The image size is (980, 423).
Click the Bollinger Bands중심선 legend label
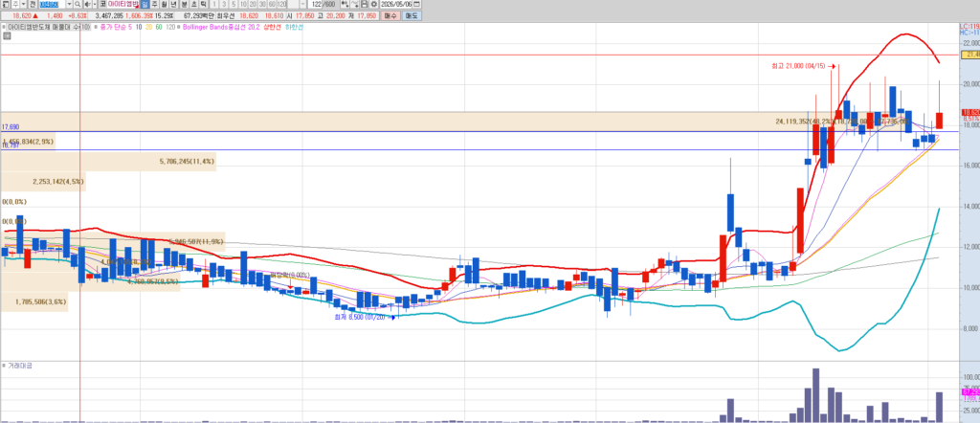[221, 27]
